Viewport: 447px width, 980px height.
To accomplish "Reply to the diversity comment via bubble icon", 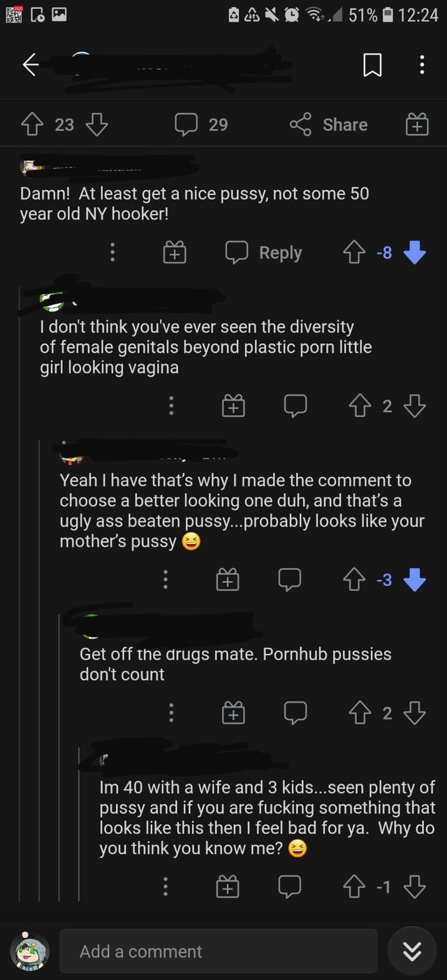I will 295,406.
